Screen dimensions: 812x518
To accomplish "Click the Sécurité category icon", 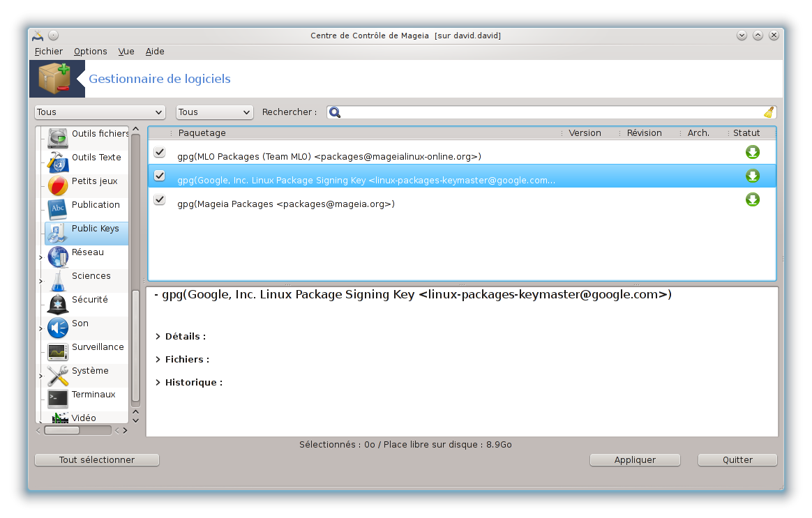I will pos(57,304).
